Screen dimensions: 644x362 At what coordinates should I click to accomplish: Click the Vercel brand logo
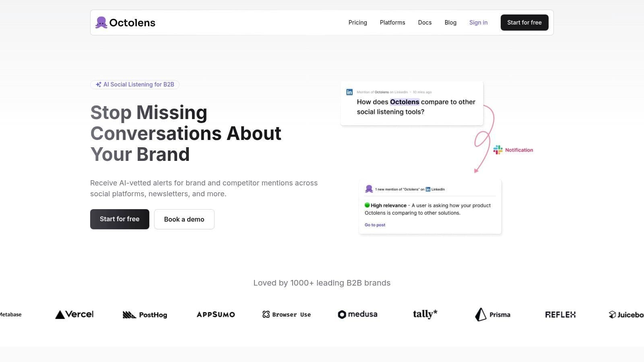pos(74,315)
